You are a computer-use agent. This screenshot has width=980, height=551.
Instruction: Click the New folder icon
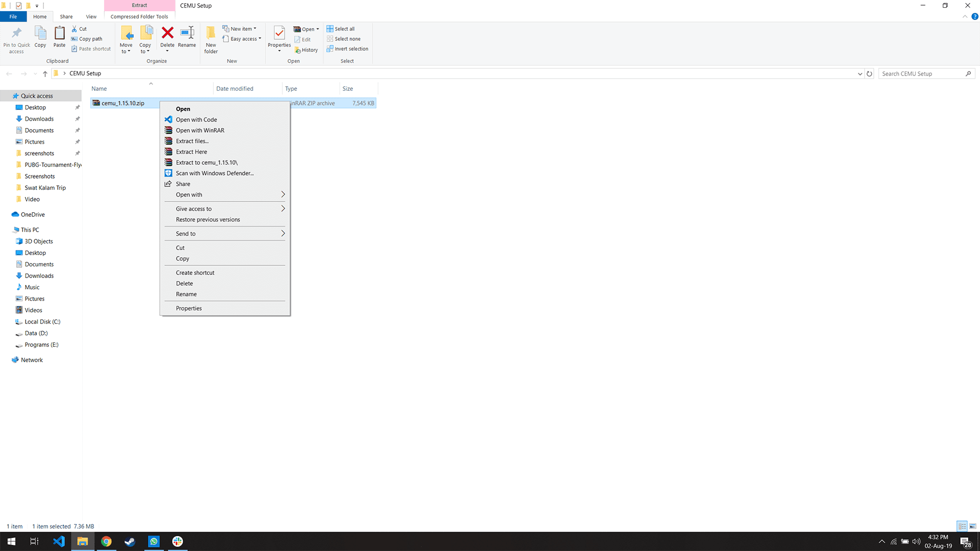click(211, 34)
